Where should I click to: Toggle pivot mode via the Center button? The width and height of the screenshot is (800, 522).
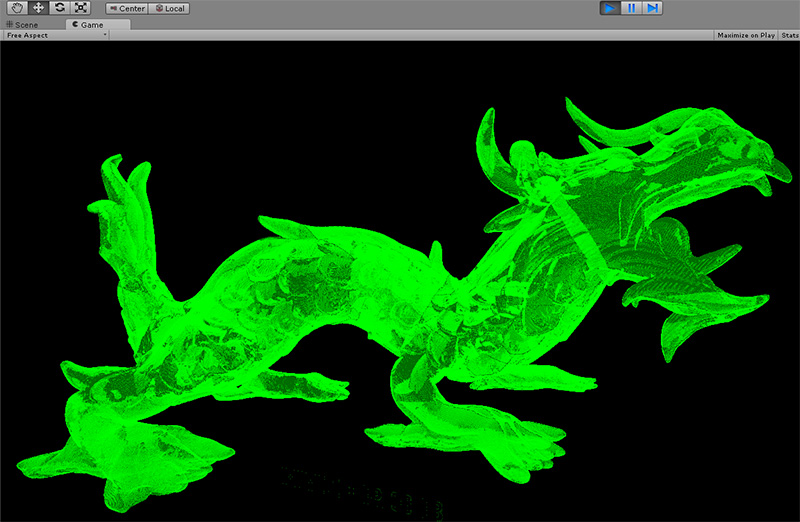127,8
